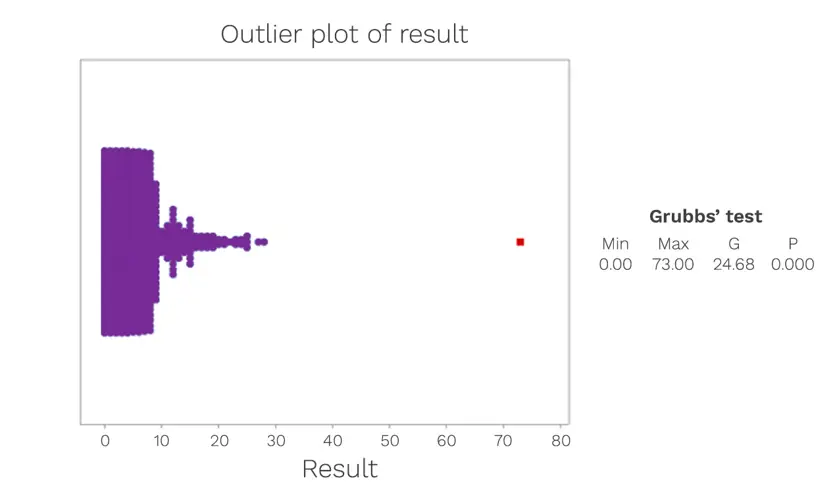
Task: Click the x-axis tick label 70
Action: click(504, 440)
